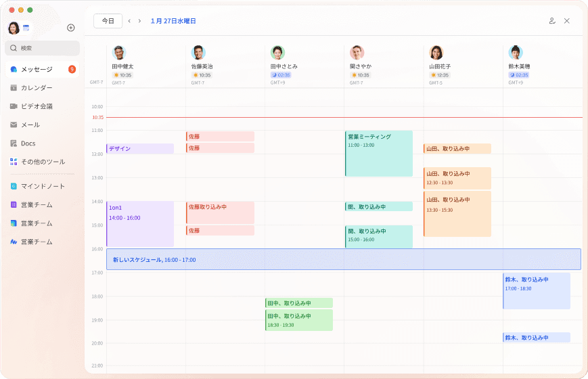Click the unread badge showing 9

72,70
